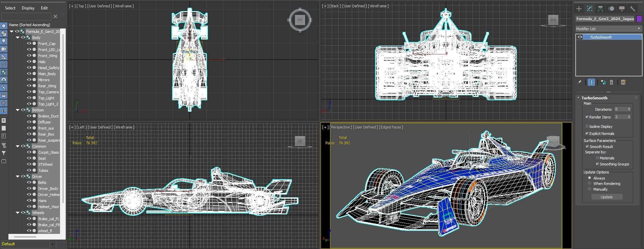Open the Modifier List dropdown
The image size is (644, 249).
coord(608,29)
